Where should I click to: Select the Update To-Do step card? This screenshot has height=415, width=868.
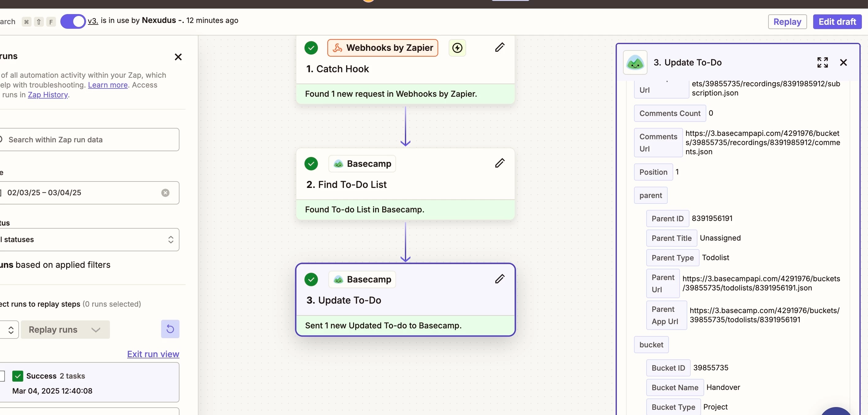tap(405, 299)
